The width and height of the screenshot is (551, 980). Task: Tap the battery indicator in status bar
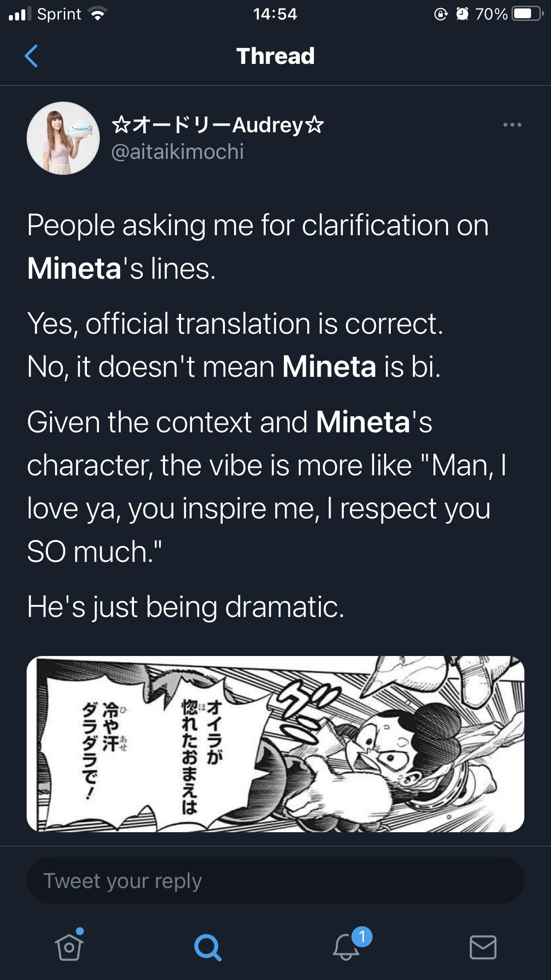point(527,14)
